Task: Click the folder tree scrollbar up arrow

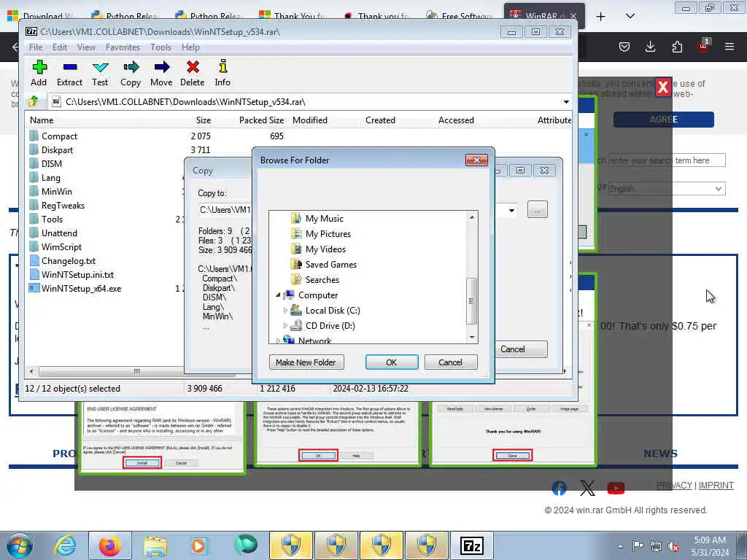Action: coord(472,217)
